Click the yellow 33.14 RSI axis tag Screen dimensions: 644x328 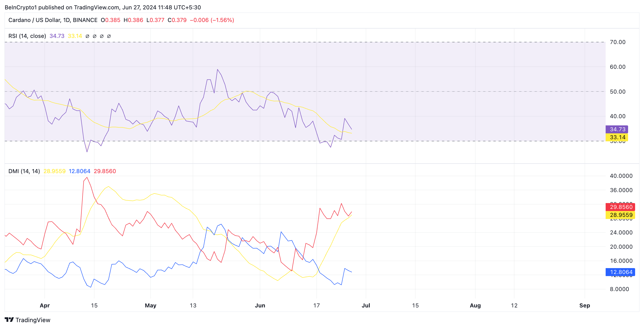616,137
